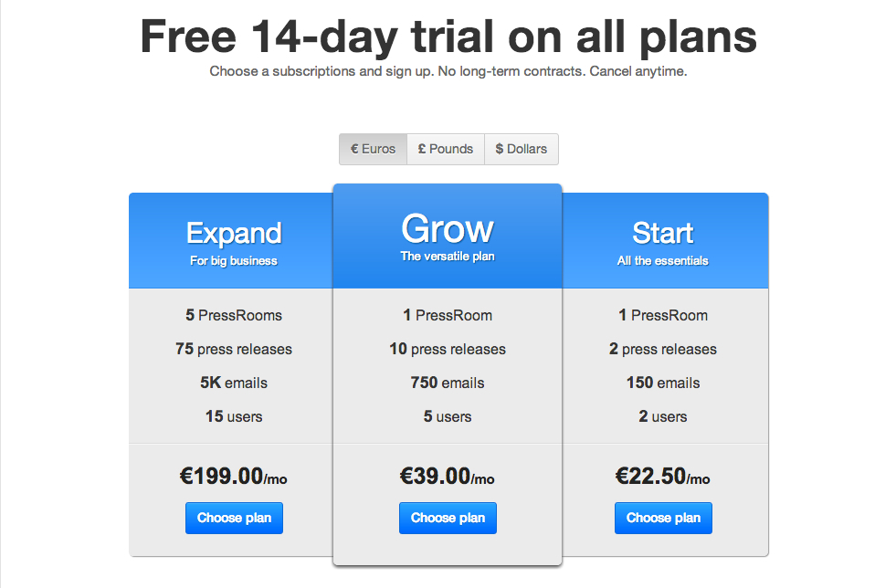Click 'All the essentials' tagline
The image size is (896, 588).
663,260
